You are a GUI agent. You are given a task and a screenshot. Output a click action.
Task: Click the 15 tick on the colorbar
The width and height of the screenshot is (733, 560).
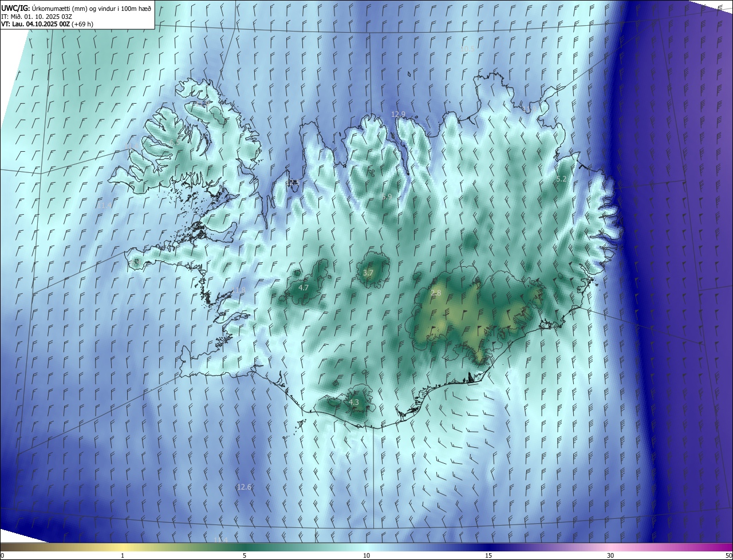point(488,556)
